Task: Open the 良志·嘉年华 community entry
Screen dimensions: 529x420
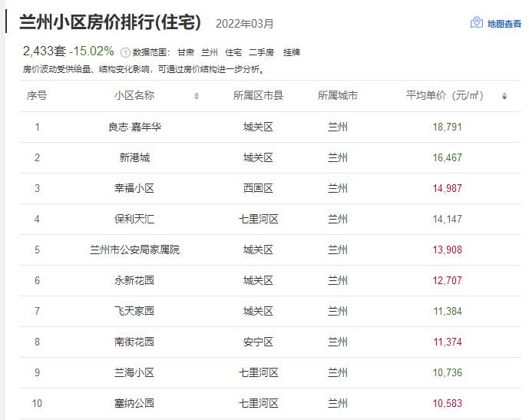Action: click(134, 127)
